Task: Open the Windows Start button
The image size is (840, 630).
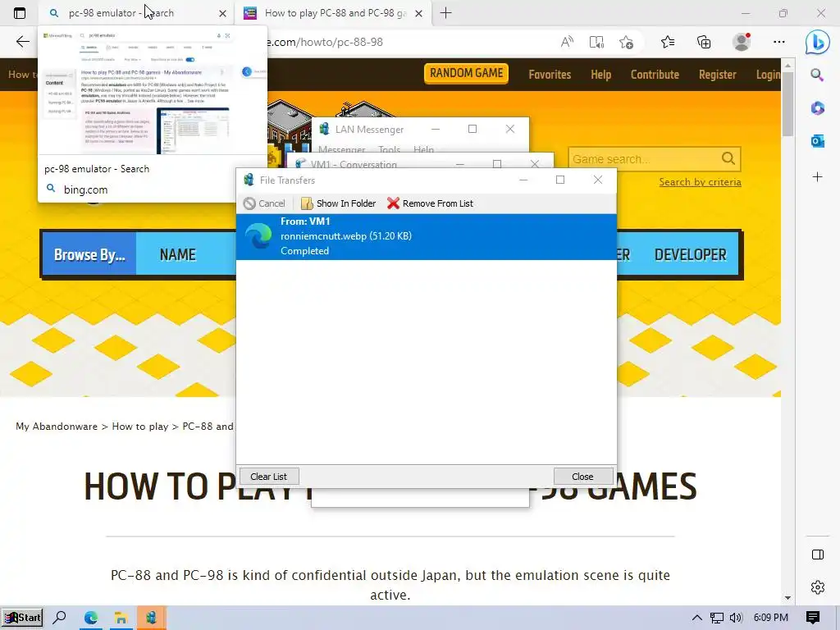Action: point(22,618)
